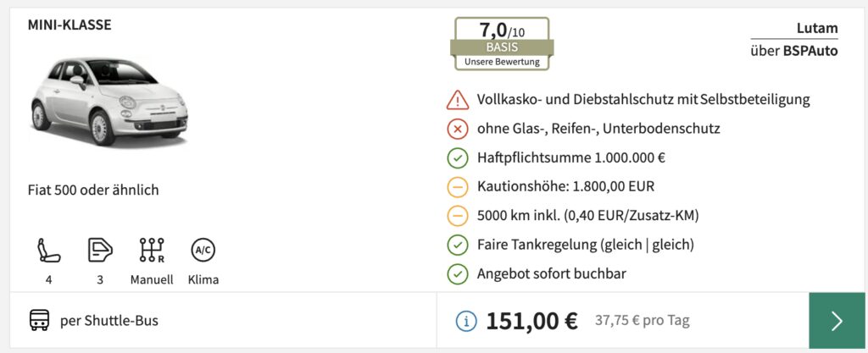
Task: Click orange minus icon beside 5000 km
Action: (458, 216)
